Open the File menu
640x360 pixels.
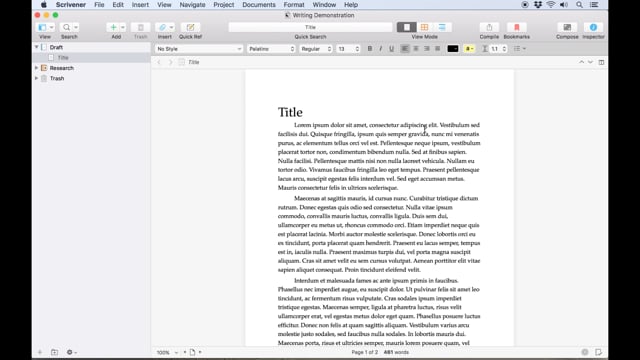[x=99, y=5]
